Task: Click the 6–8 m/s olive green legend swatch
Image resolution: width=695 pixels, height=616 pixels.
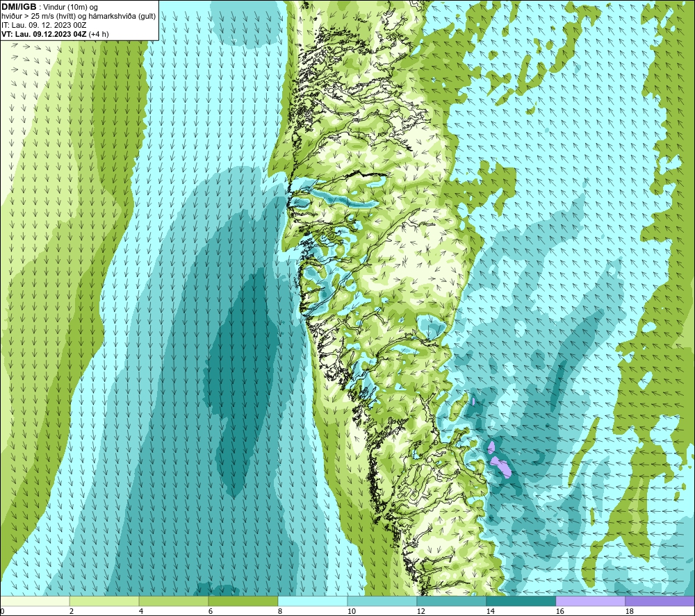Action: pos(243,601)
